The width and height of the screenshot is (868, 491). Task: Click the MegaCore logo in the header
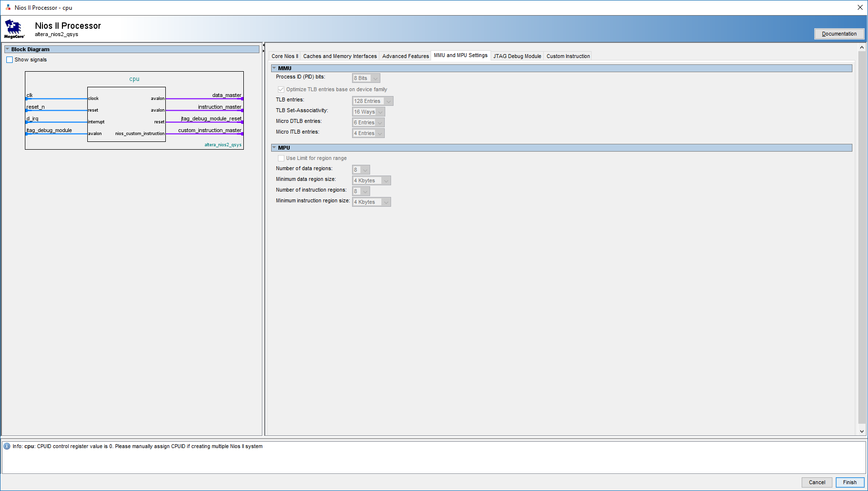click(x=13, y=28)
